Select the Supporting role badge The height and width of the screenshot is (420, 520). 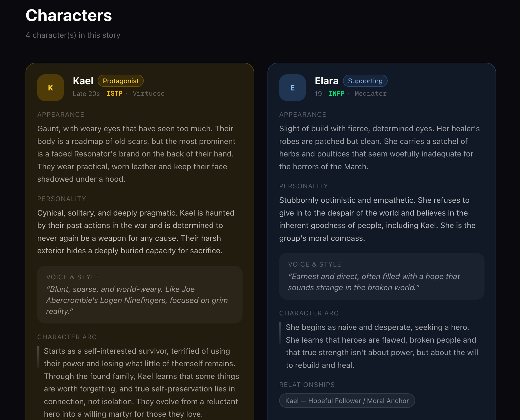click(x=365, y=81)
